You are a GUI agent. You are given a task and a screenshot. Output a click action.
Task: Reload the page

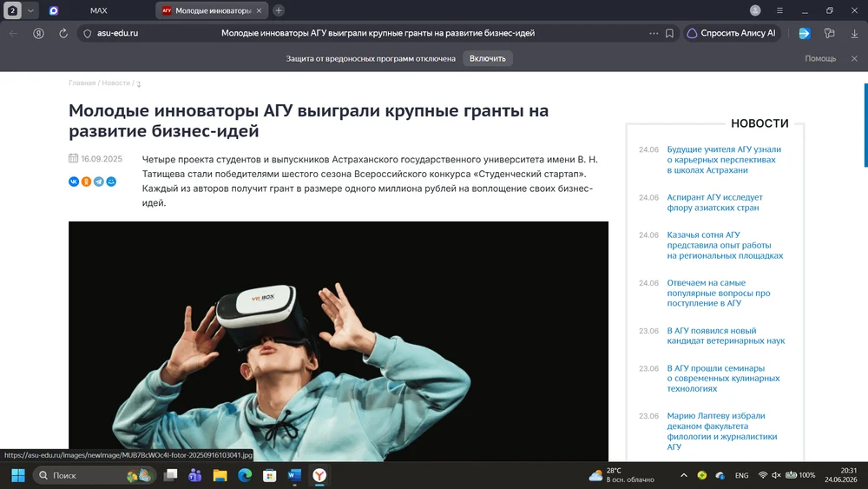coord(63,33)
